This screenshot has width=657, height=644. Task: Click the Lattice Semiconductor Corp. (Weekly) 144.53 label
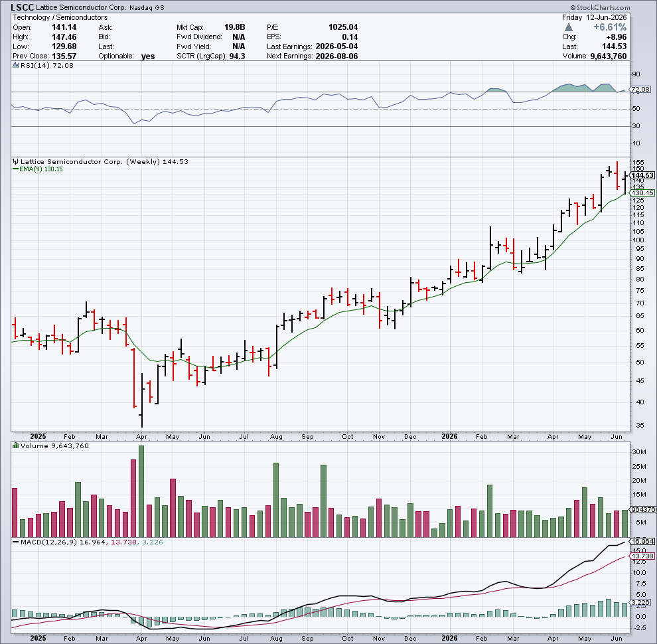[x=104, y=161]
